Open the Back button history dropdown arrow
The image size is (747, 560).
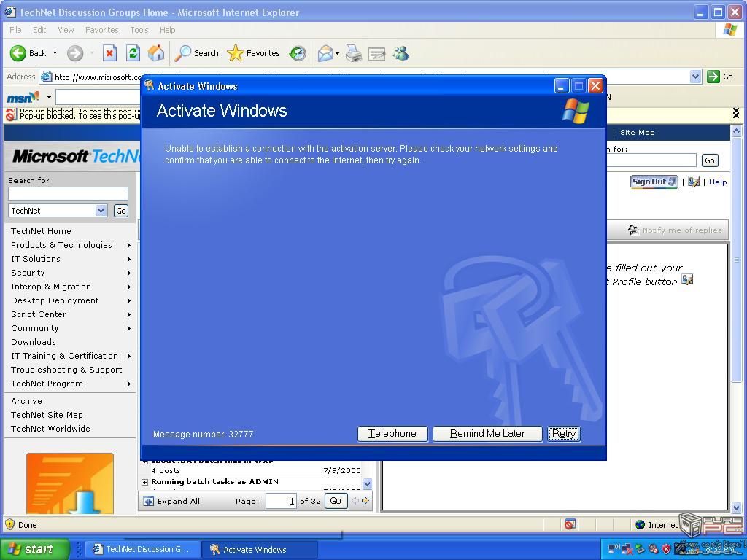pos(55,53)
